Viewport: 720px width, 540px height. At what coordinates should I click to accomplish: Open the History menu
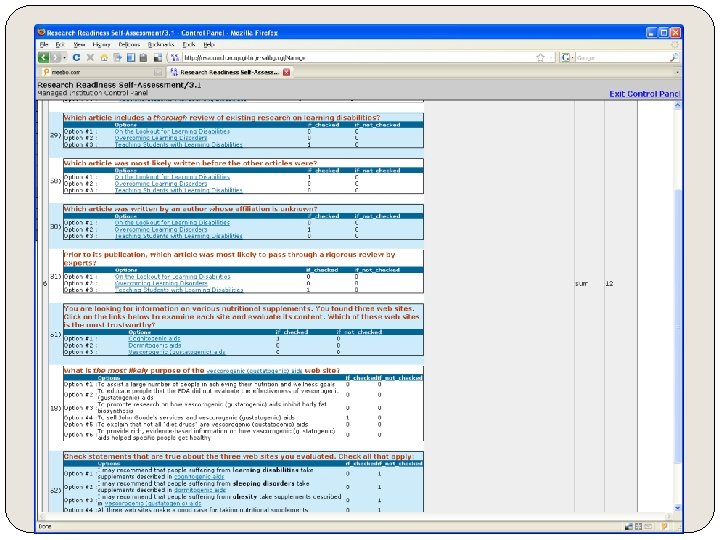(x=101, y=45)
